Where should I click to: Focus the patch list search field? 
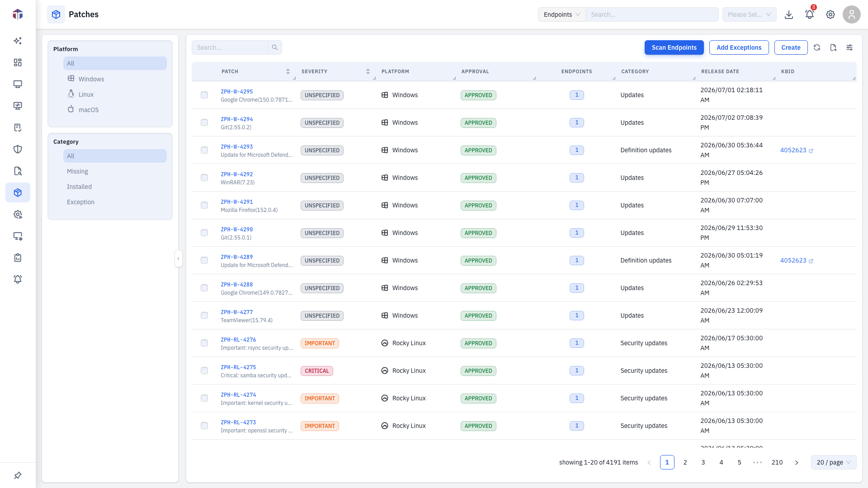click(x=230, y=47)
